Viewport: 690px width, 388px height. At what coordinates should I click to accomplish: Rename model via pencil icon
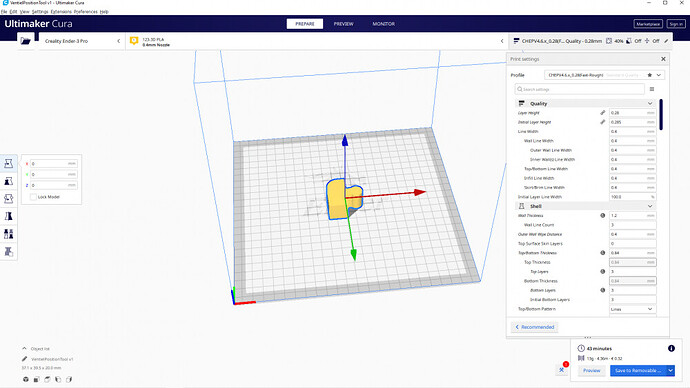25,359
